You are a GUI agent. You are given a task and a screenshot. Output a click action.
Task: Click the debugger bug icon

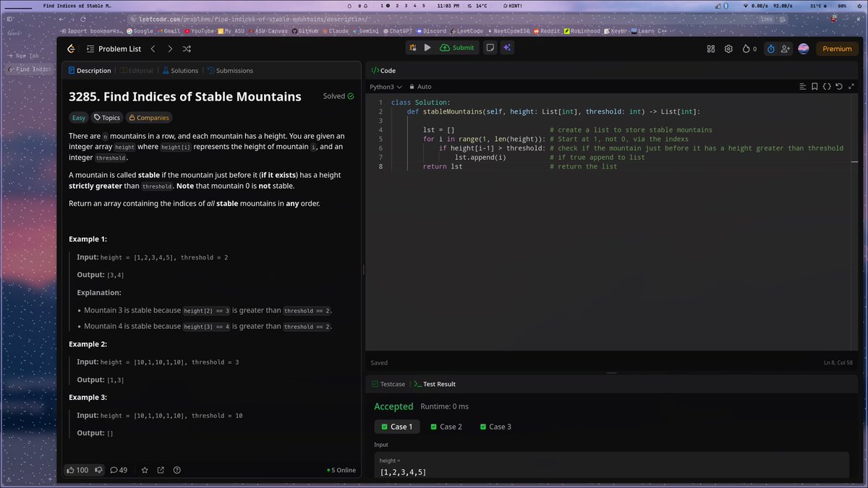412,48
